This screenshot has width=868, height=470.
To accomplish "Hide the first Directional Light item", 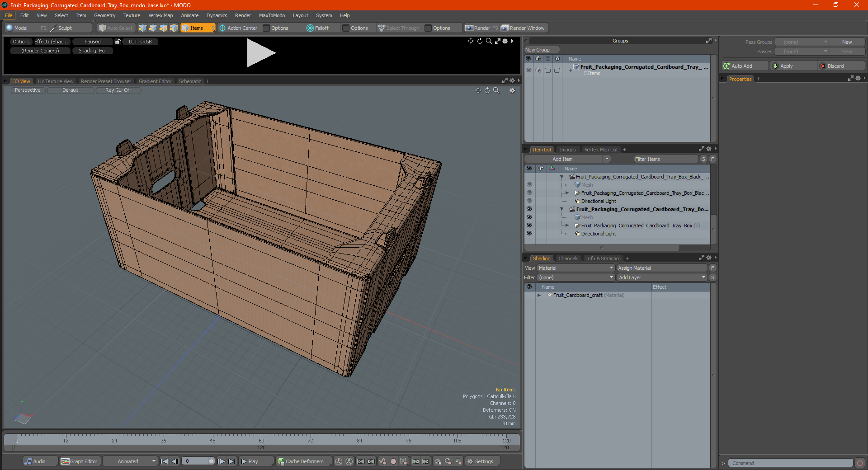I will pos(529,201).
